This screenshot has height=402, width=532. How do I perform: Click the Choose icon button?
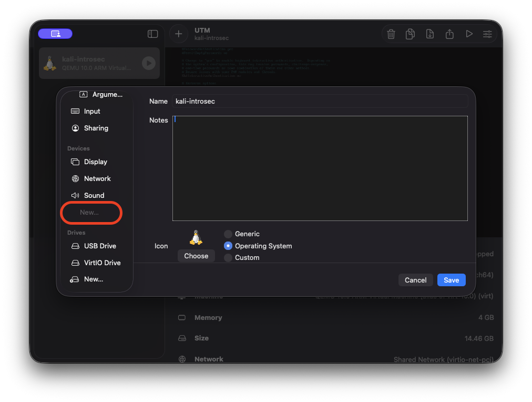pos(196,256)
